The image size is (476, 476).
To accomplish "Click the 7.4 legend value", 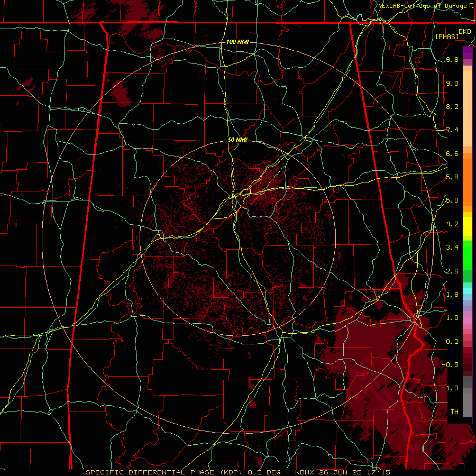I will click(x=452, y=130).
